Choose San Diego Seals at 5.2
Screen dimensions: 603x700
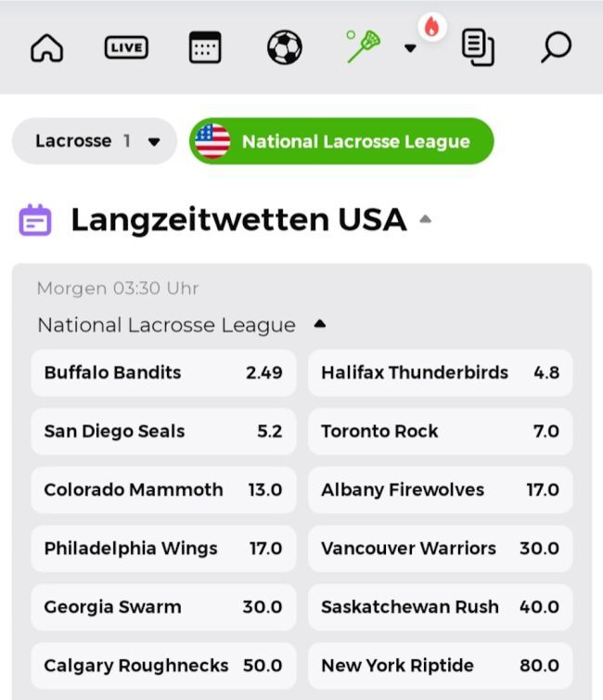coord(163,432)
